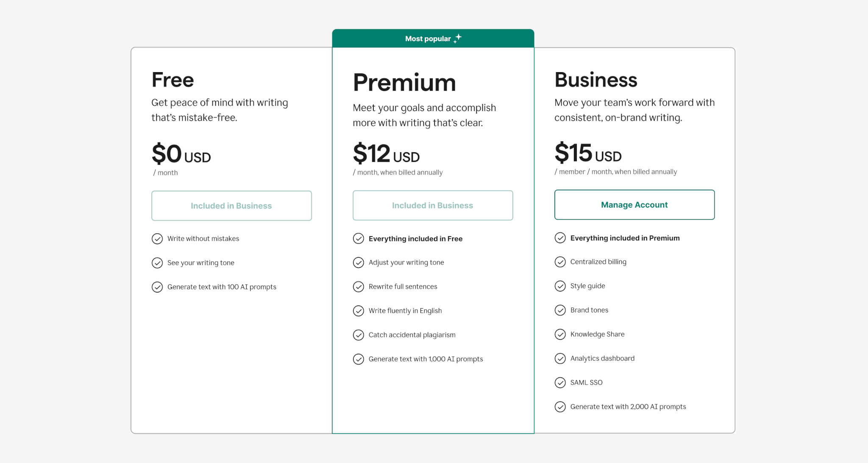Click Everything included in Premium text
The width and height of the screenshot is (868, 463).
point(625,238)
